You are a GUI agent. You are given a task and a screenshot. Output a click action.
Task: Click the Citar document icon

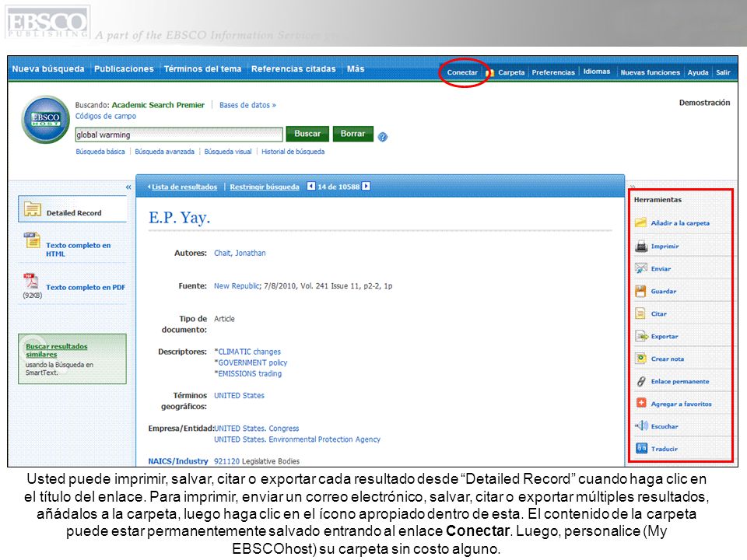click(640, 313)
